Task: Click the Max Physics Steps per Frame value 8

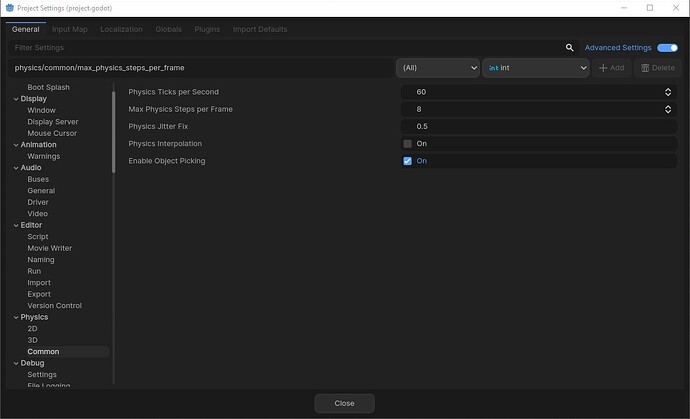Action: point(419,109)
